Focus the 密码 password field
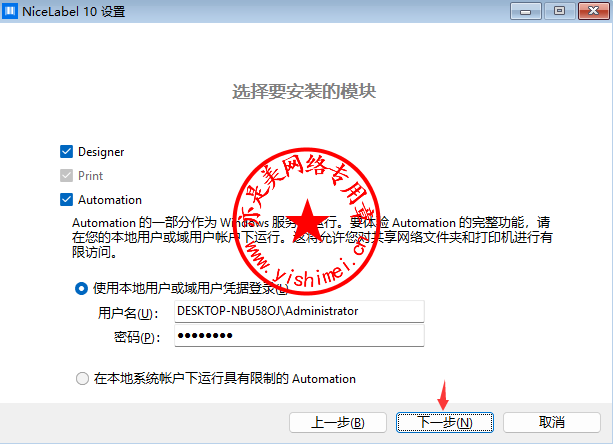 [x=298, y=337]
